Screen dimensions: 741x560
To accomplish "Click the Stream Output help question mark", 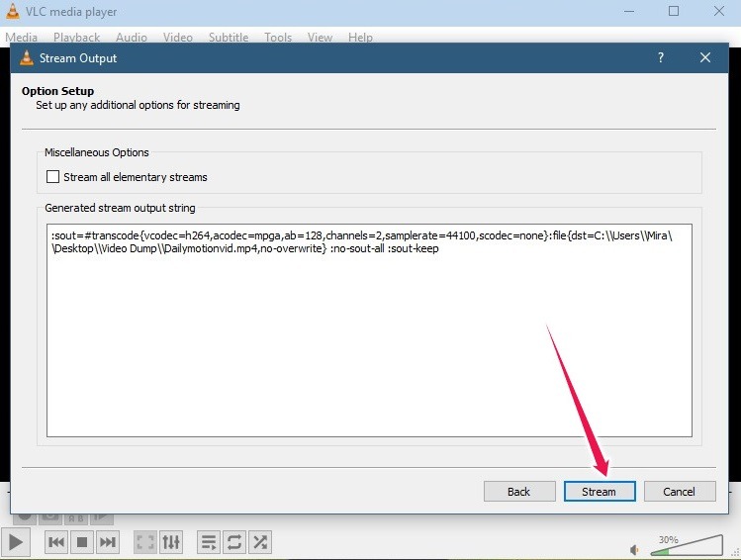I will (x=661, y=57).
